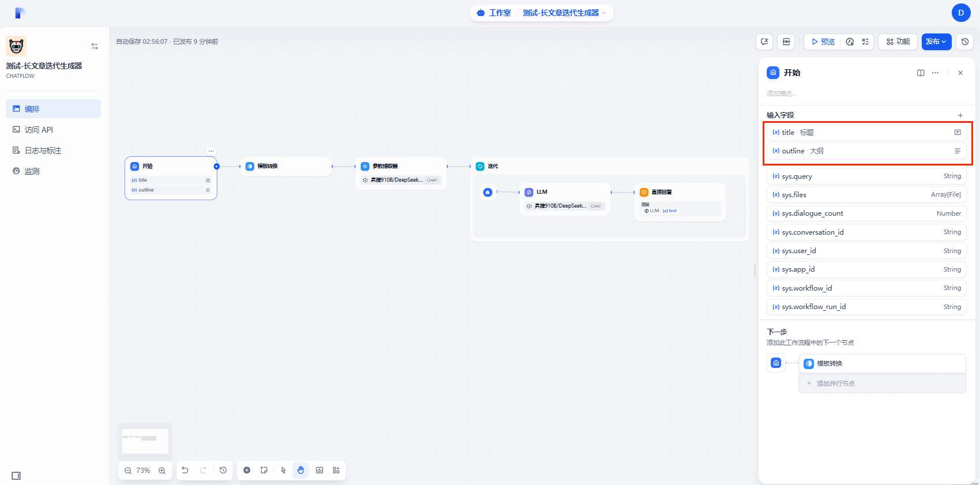980x485 pixels.
Task: Open the ENV environment variables panel
Action: click(786, 42)
